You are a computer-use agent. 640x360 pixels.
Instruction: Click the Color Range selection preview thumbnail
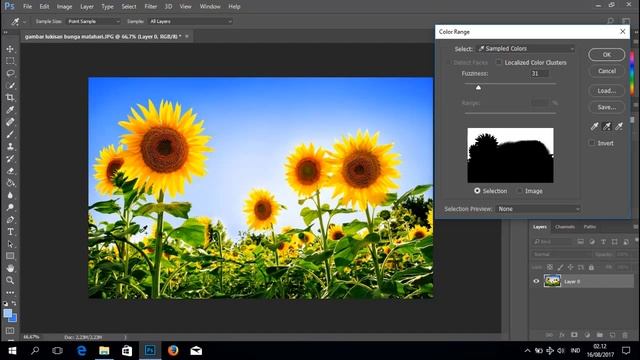pos(510,155)
